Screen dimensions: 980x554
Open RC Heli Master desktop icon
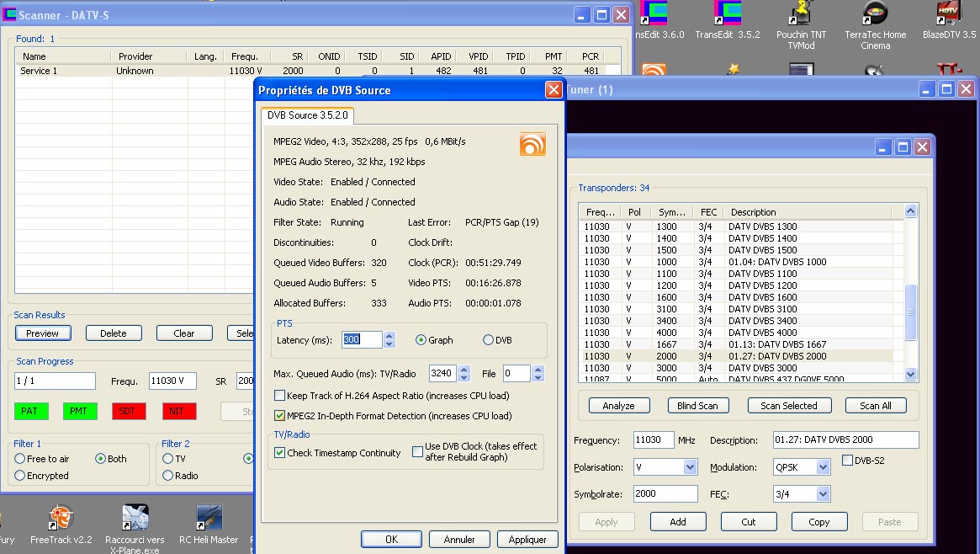click(x=209, y=518)
